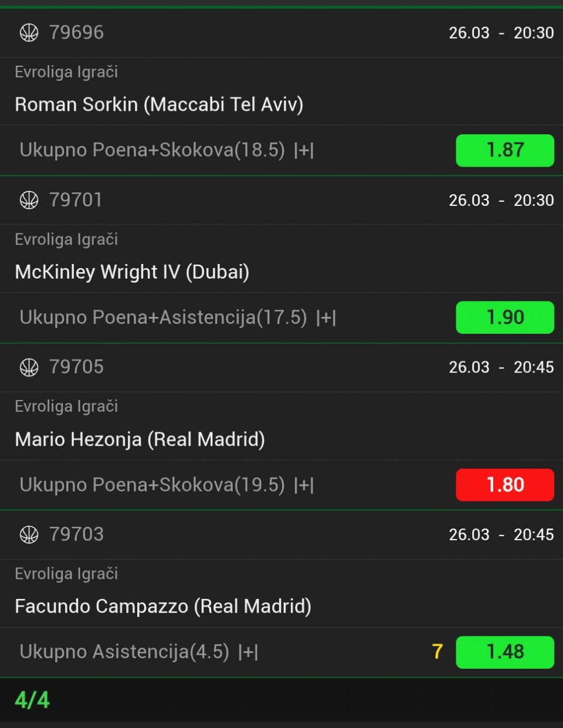Click Evroliga Igrači label above Roman Sorkin
The image size is (563, 728).
(66, 72)
